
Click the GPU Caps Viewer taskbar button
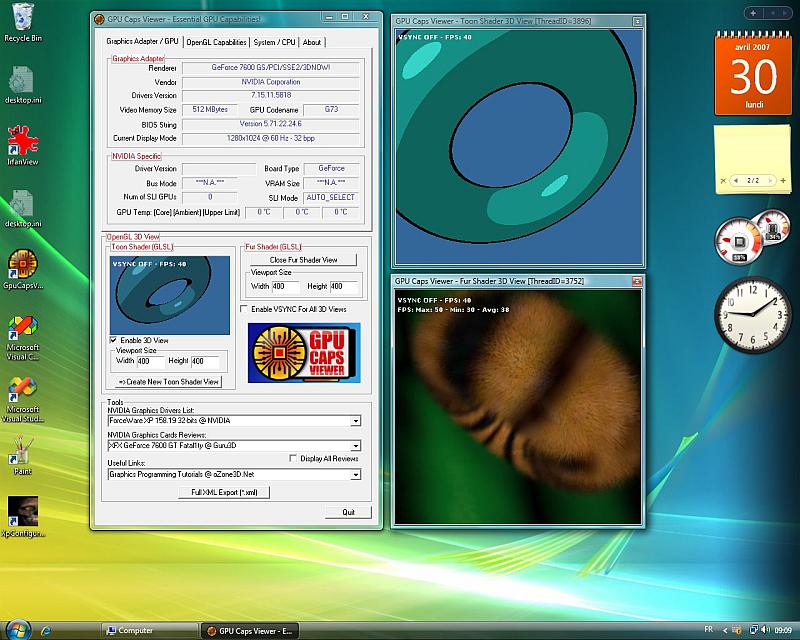[x=250, y=631]
